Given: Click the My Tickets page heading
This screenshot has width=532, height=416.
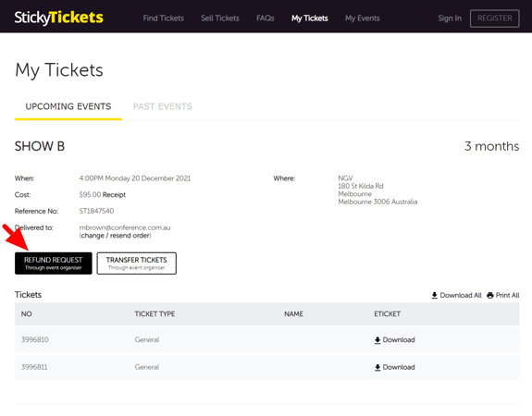Looking at the screenshot, I should point(59,70).
